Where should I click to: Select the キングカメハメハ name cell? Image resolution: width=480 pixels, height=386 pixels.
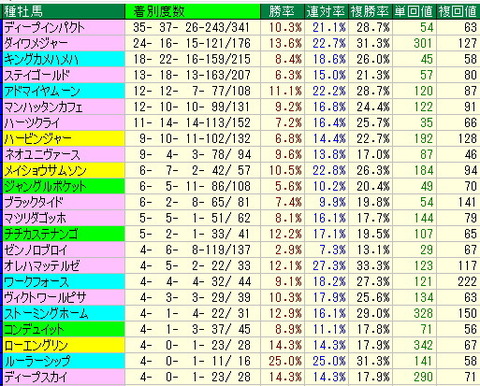point(64,59)
